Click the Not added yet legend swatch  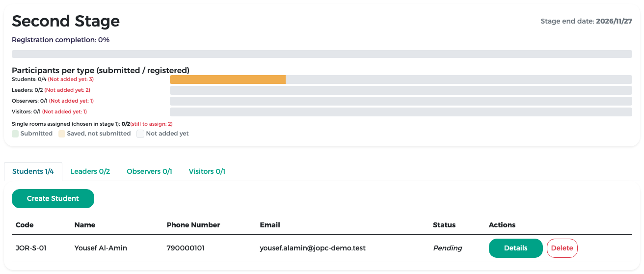[x=140, y=134]
